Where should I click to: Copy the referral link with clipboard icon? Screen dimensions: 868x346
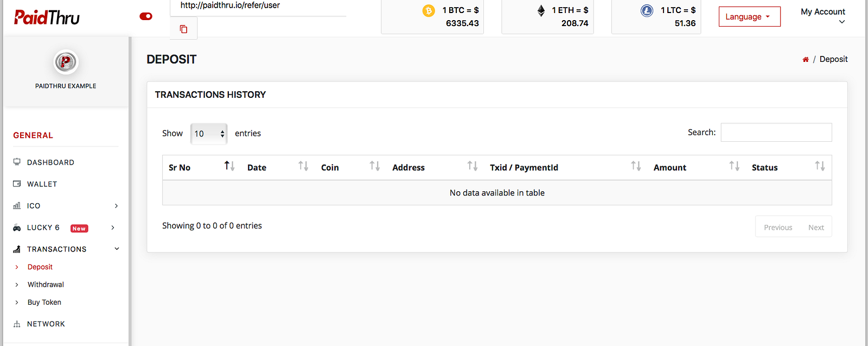183,29
